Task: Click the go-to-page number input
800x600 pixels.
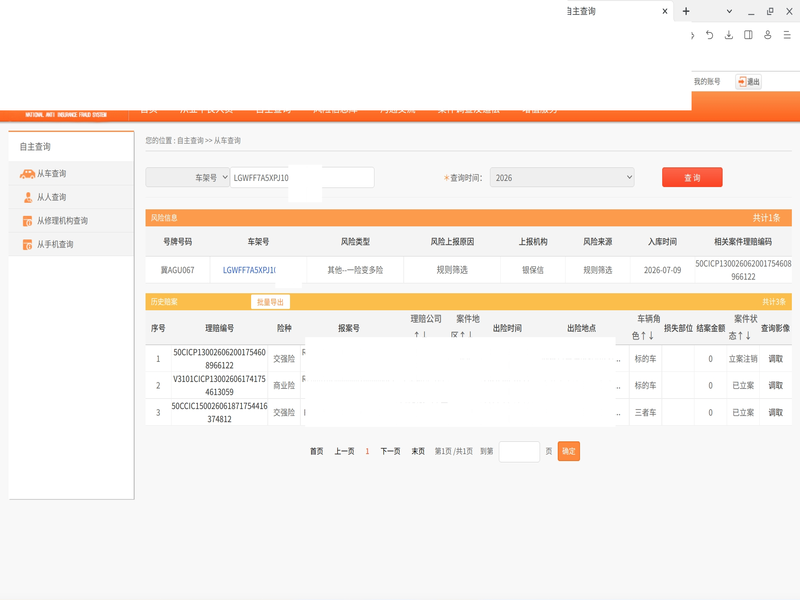Action: [x=519, y=452]
